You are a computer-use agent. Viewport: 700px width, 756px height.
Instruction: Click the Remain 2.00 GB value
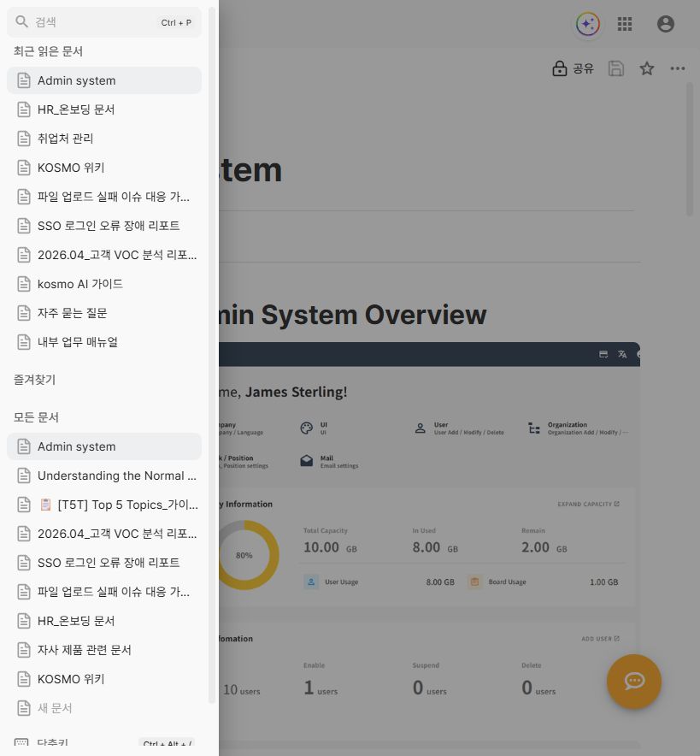tap(544, 547)
